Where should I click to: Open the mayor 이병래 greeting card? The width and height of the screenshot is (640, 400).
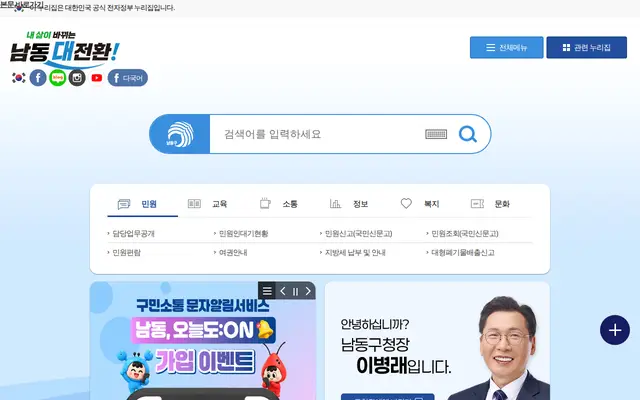437,341
